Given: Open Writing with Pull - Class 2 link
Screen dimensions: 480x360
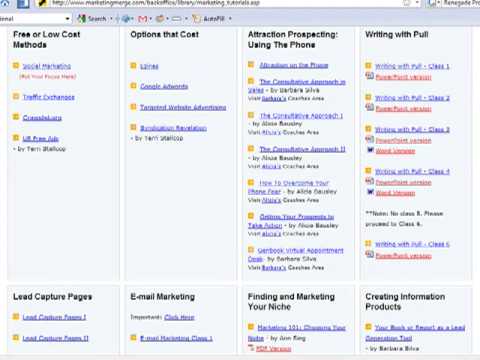Looking at the screenshot, I should point(412,98).
